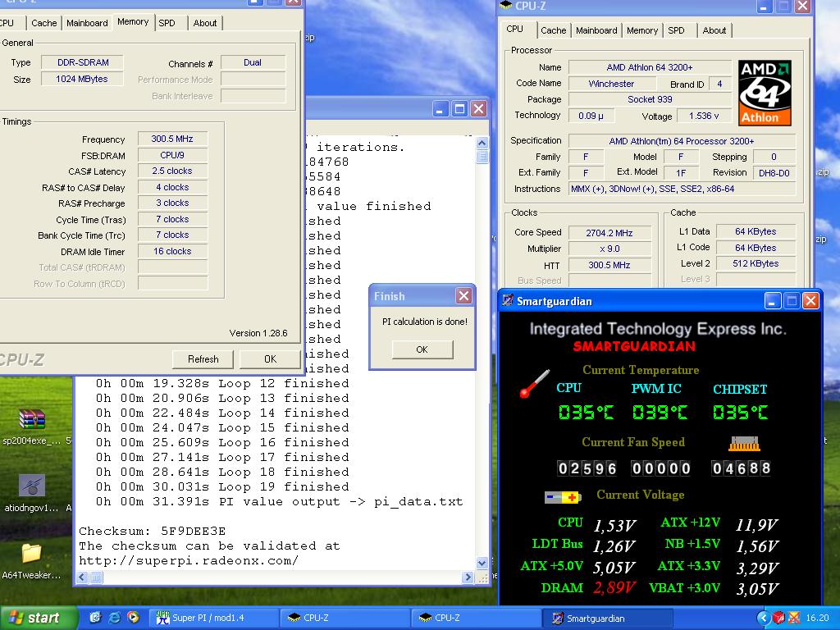The height and width of the screenshot is (630, 840).
Task: Click the Level 2 cache field 512 KBytes
Action: [x=756, y=263]
